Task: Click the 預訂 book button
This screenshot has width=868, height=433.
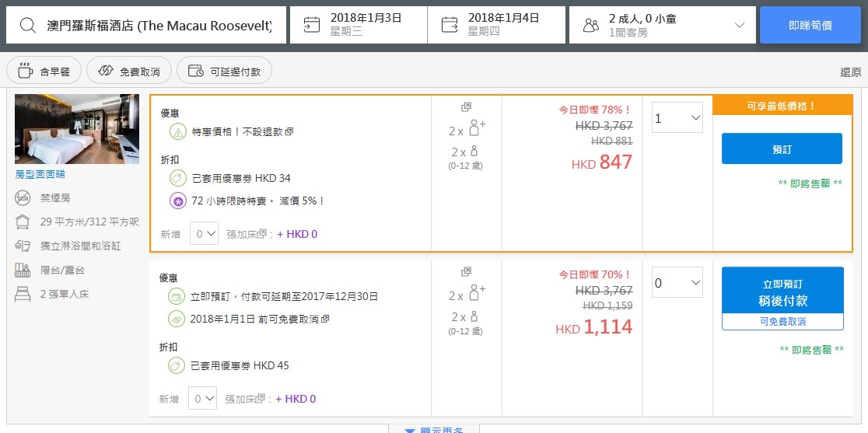Action: coord(782,149)
